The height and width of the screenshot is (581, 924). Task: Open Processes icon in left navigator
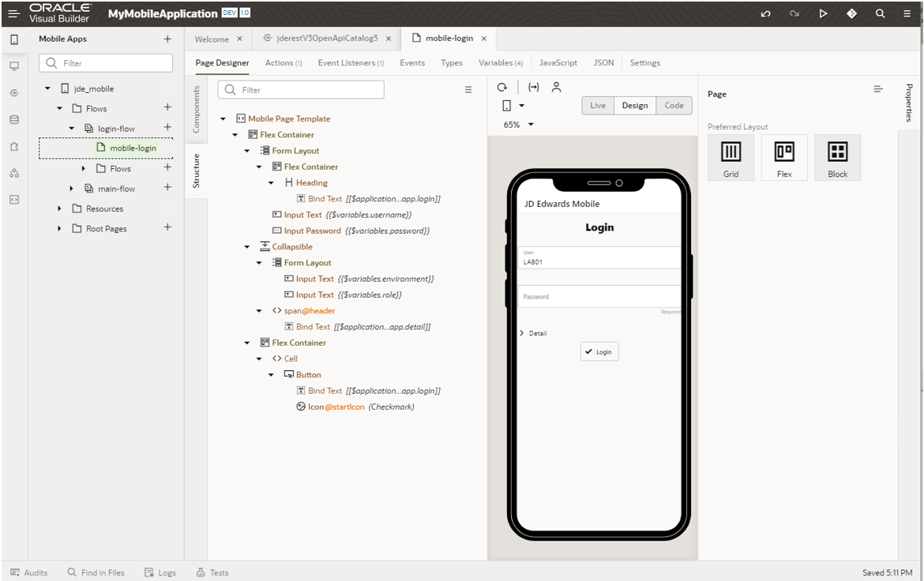click(14, 173)
